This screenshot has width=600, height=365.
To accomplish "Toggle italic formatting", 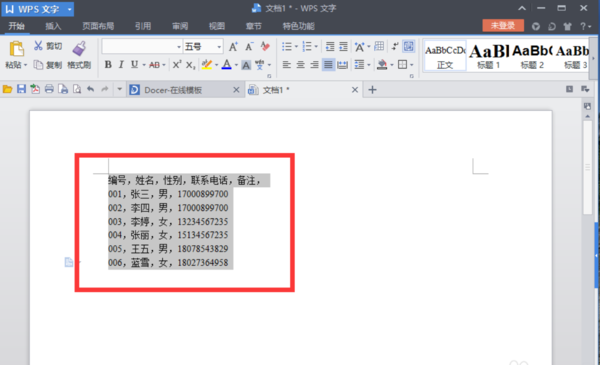I will 121,65.
